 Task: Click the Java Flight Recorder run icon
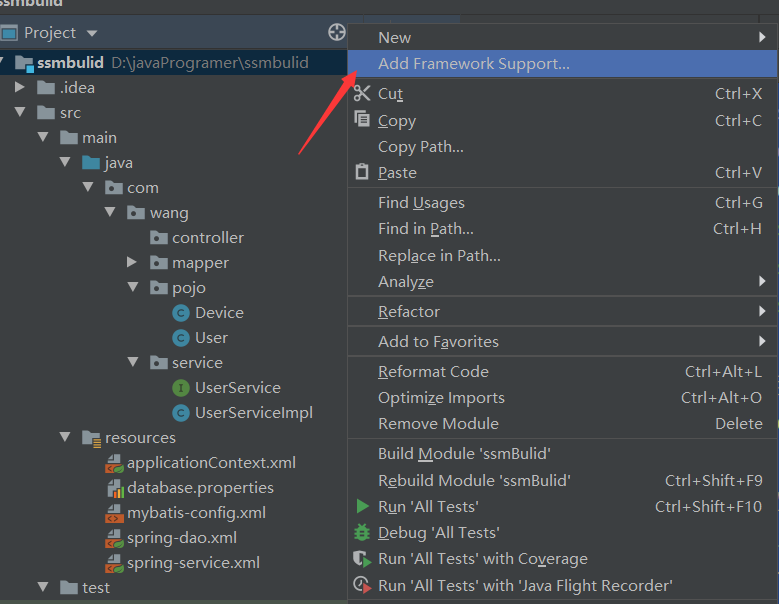point(362,585)
